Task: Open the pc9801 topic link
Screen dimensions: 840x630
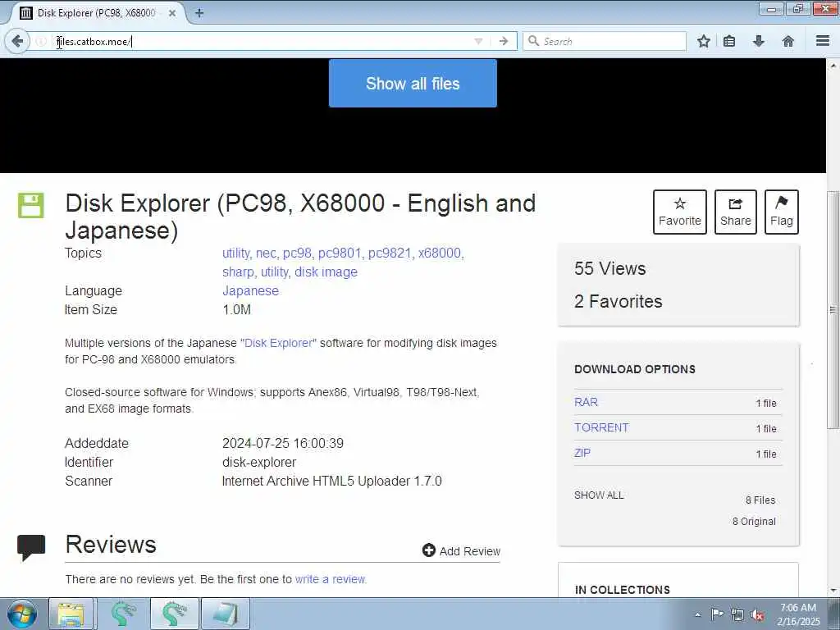Action: pyautogui.click(x=340, y=253)
